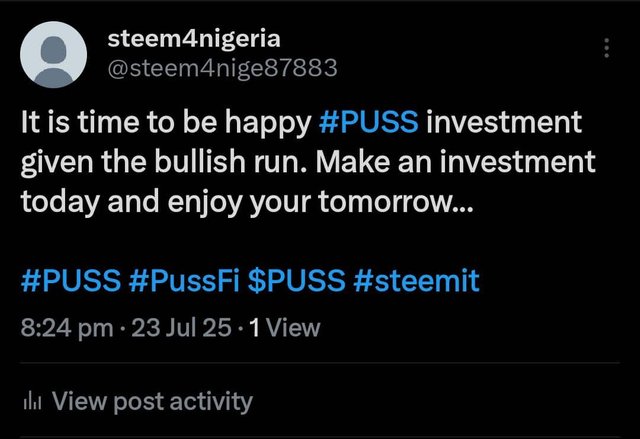Click the 1 View count

tap(285, 328)
